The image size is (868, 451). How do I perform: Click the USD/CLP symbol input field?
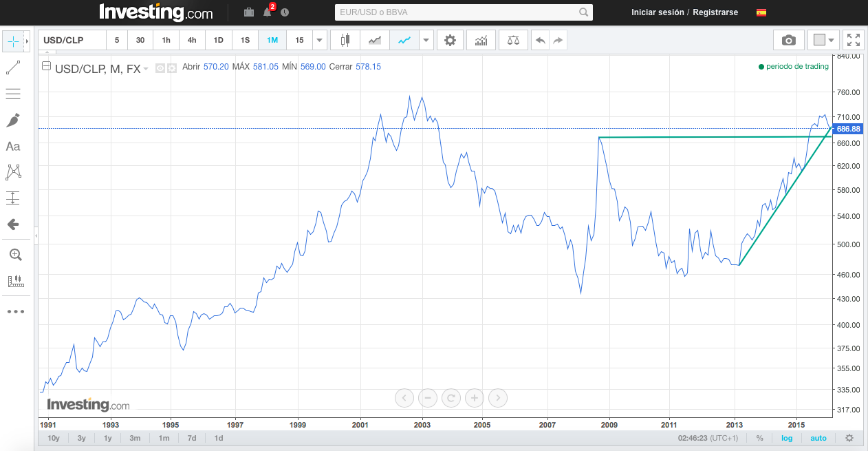pos(72,41)
